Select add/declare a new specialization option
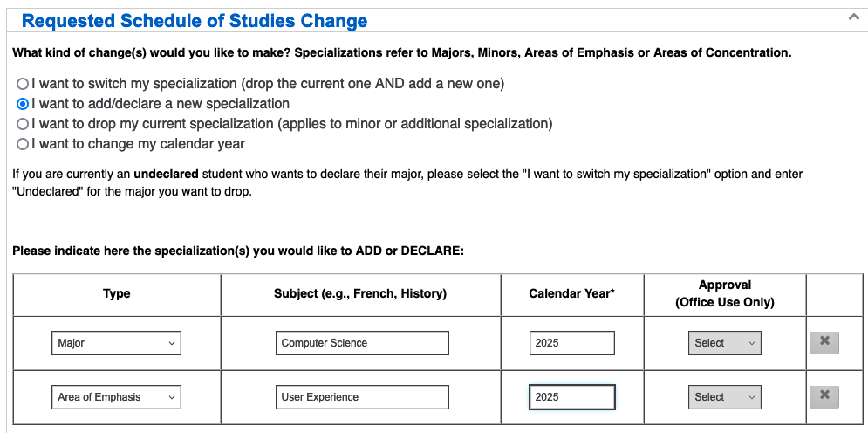 22,104
